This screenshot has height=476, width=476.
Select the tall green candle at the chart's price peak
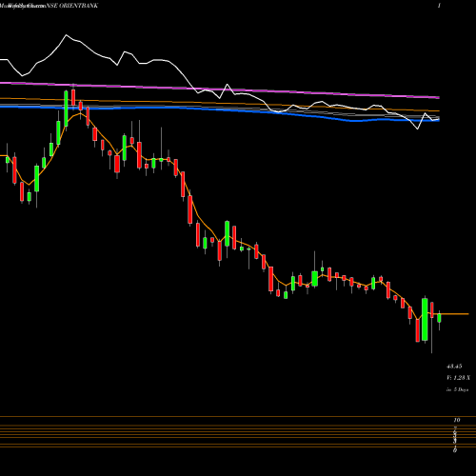click(66, 109)
